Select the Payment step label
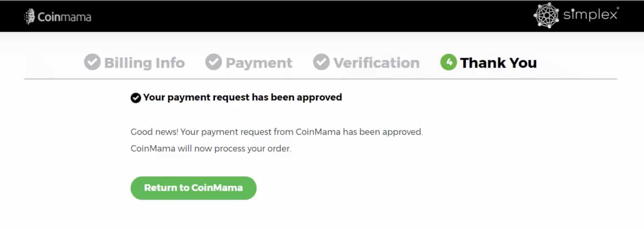Screen dimensions: 644x229 click(259, 63)
